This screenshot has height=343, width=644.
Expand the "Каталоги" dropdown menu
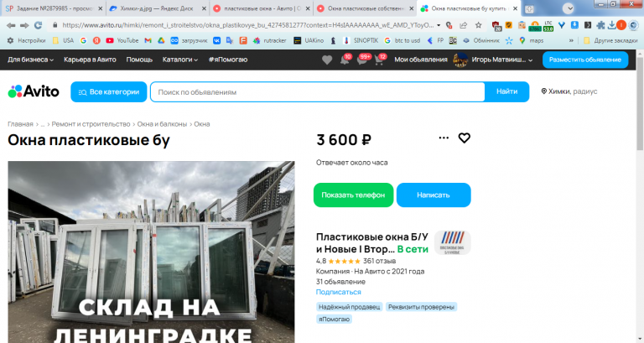click(180, 60)
